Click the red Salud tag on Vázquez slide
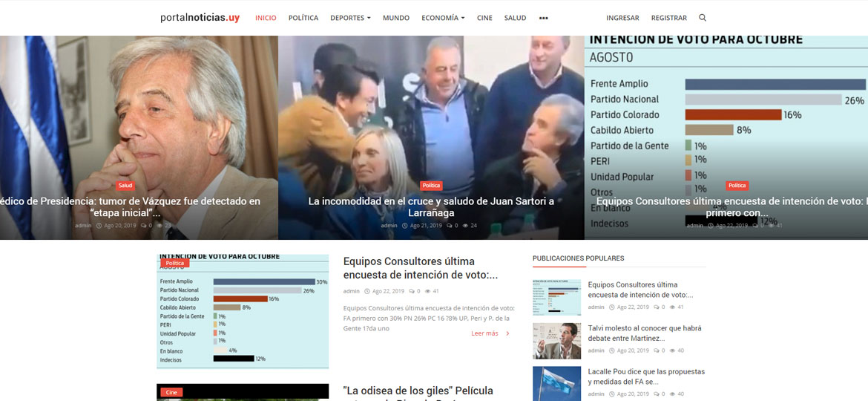The image size is (868, 401). click(x=125, y=186)
